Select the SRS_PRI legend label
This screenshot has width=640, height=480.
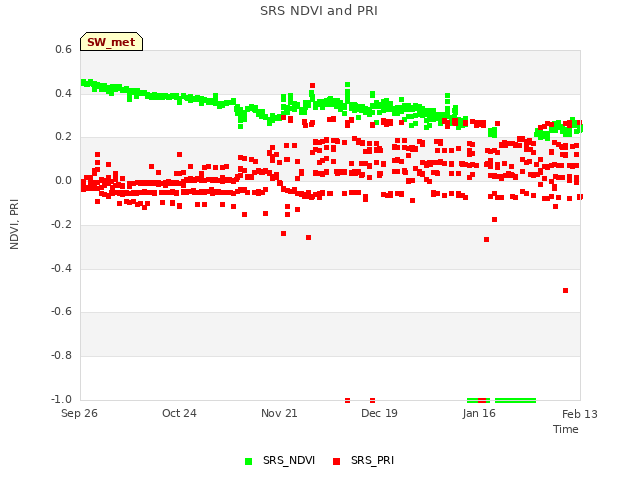click(x=372, y=460)
